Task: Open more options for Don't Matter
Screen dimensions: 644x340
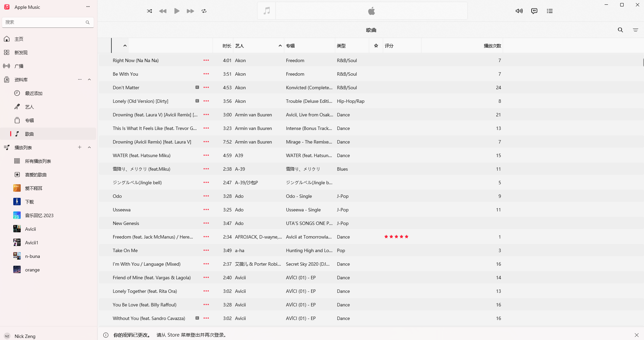Action: click(x=206, y=88)
